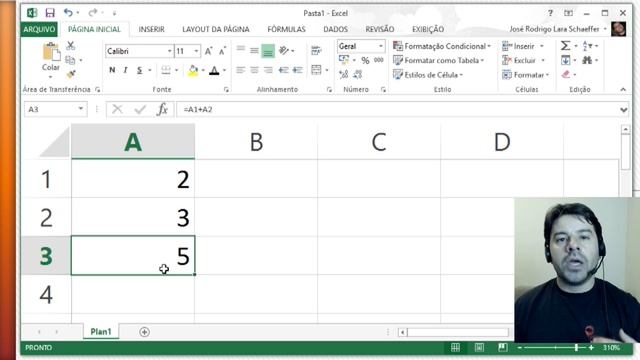Click the Fill down arrow icon

[x=565, y=60]
